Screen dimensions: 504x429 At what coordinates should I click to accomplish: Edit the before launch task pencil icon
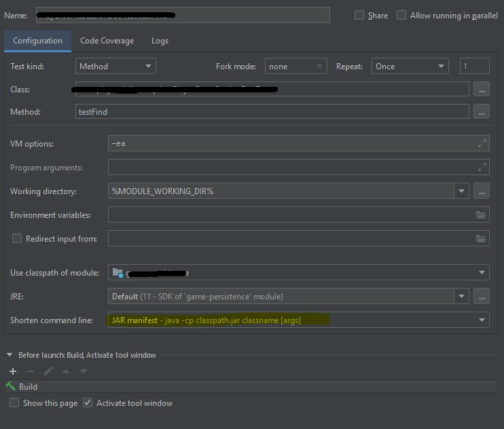(48, 371)
